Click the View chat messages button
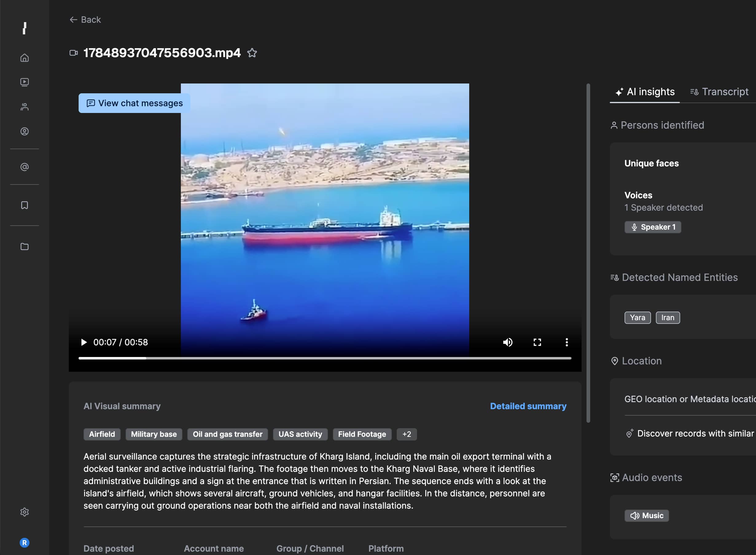756x555 pixels. tap(134, 103)
